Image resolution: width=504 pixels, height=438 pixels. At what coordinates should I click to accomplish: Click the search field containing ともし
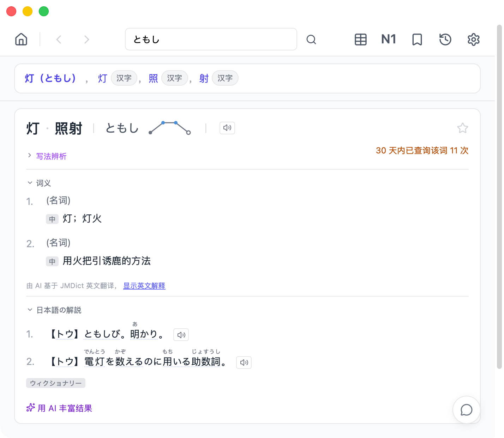pyautogui.click(x=211, y=39)
